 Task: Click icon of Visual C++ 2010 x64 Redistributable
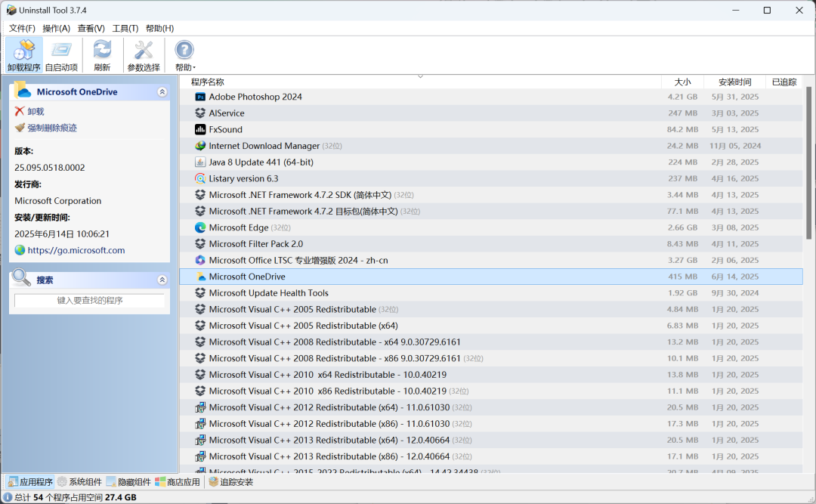200,375
